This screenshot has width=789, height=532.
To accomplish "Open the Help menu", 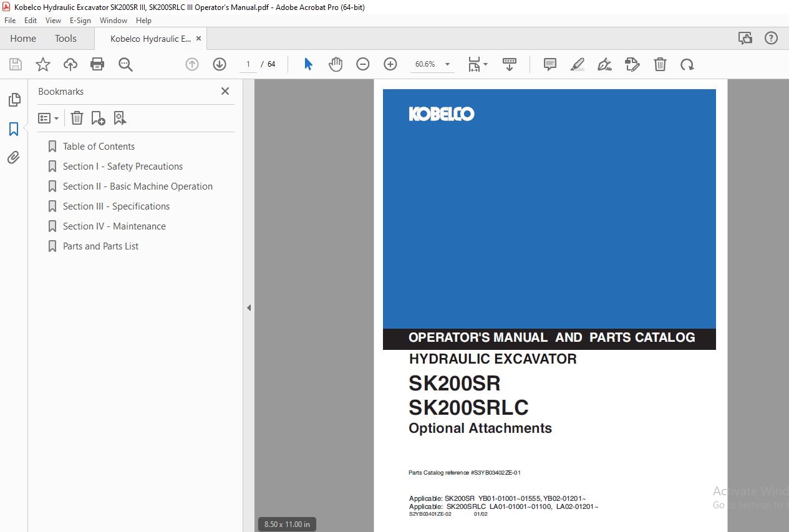I will pyautogui.click(x=144, y=21).
